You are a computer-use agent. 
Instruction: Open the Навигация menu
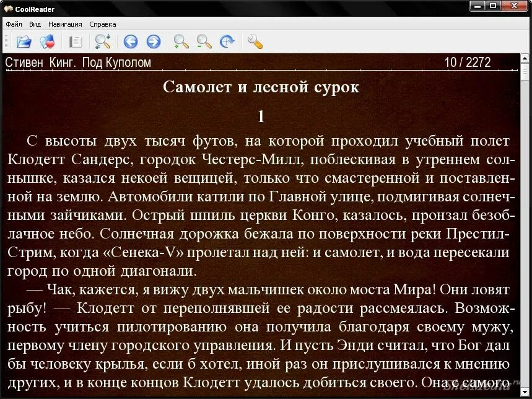point(65,24)
